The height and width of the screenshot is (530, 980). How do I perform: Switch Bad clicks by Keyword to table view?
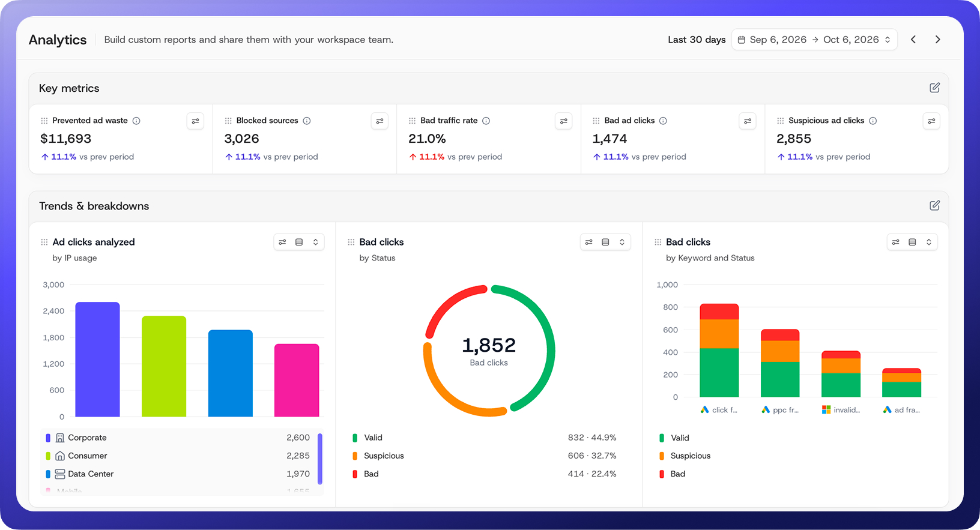[912, 242]
